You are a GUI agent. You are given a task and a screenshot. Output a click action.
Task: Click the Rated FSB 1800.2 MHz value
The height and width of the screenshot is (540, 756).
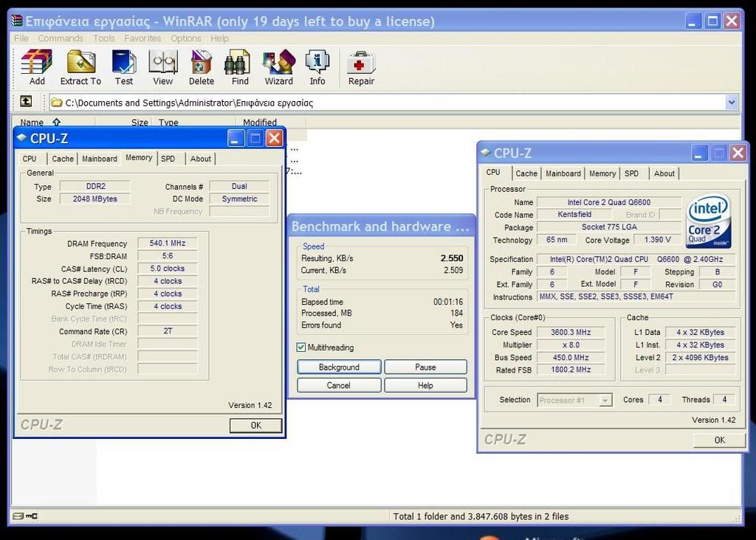[x=571, y=370]
